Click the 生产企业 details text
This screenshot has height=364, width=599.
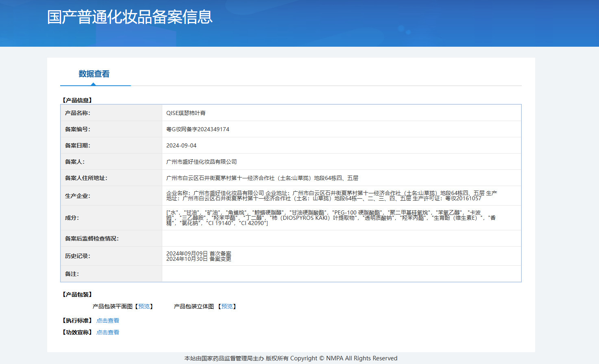(331, 196)
